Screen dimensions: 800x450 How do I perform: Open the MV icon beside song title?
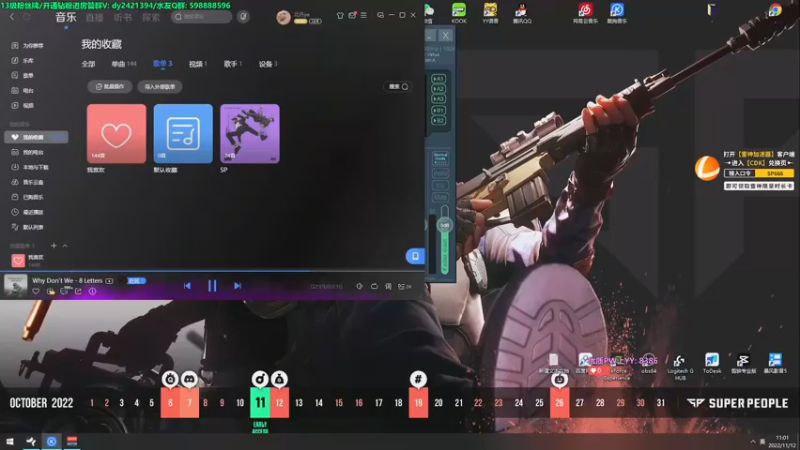pyautogui.click(x=109, y=281)
